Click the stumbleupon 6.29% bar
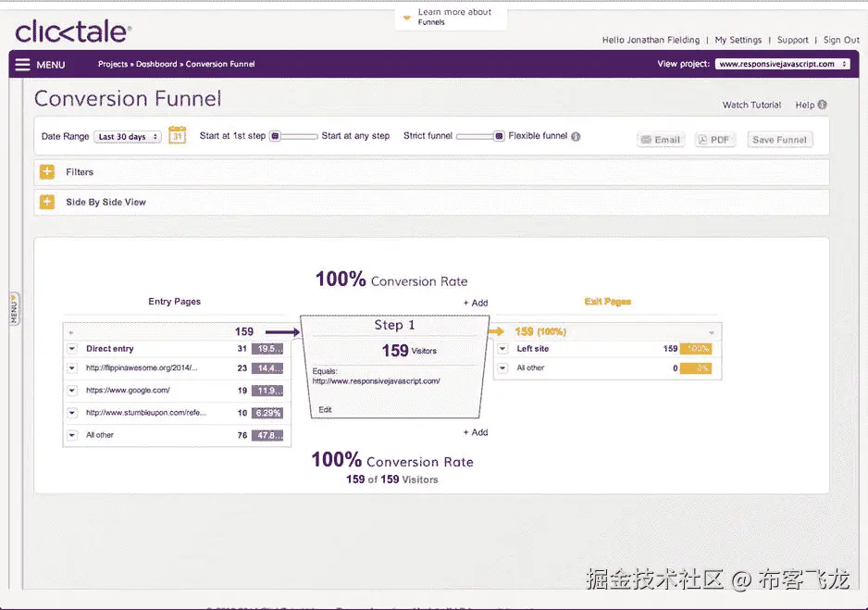Image resolution: width=868 pixels, height=610 pixels. coord(268,413)
